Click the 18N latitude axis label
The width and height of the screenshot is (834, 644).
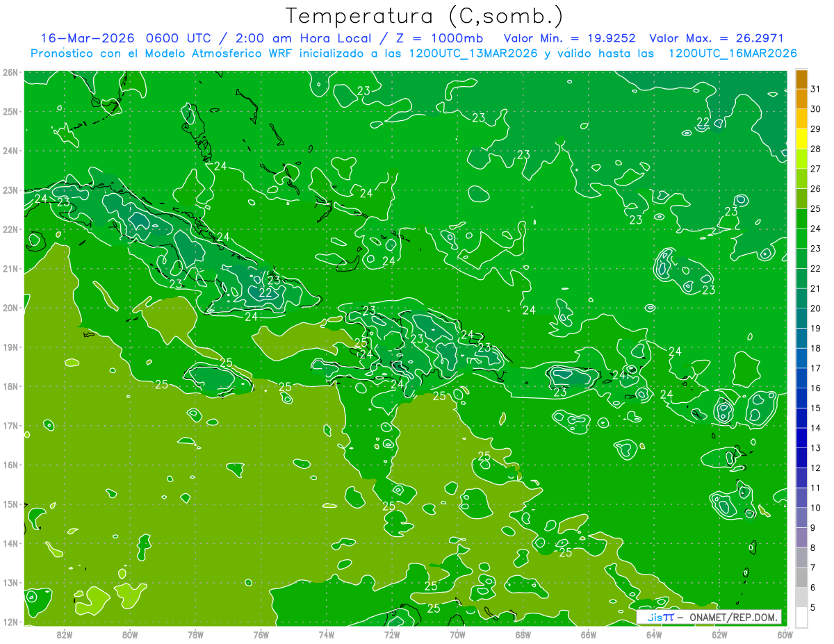point(10,386)
